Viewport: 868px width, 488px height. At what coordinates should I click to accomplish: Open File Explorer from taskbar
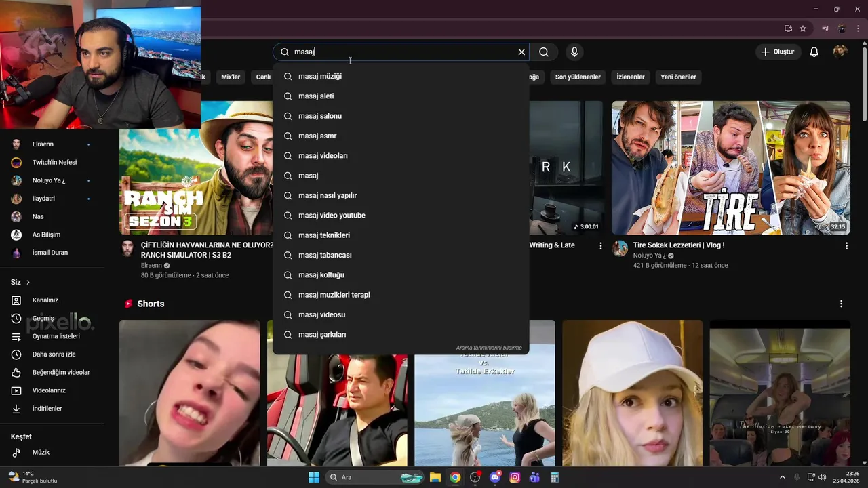[435, 477]
